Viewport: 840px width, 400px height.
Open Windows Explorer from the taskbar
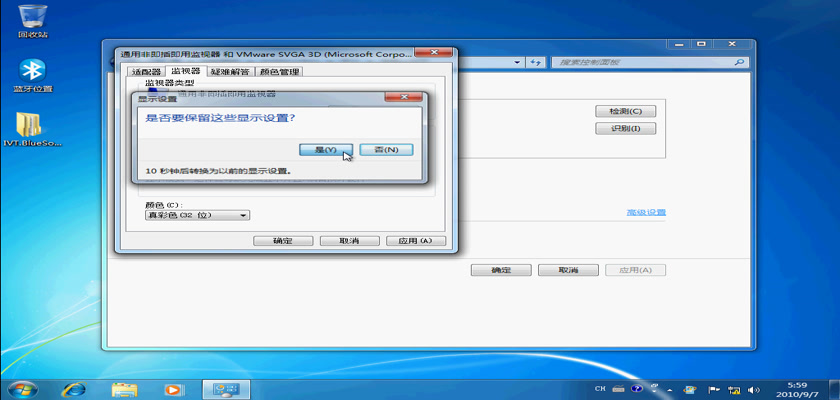coord(124,388)
